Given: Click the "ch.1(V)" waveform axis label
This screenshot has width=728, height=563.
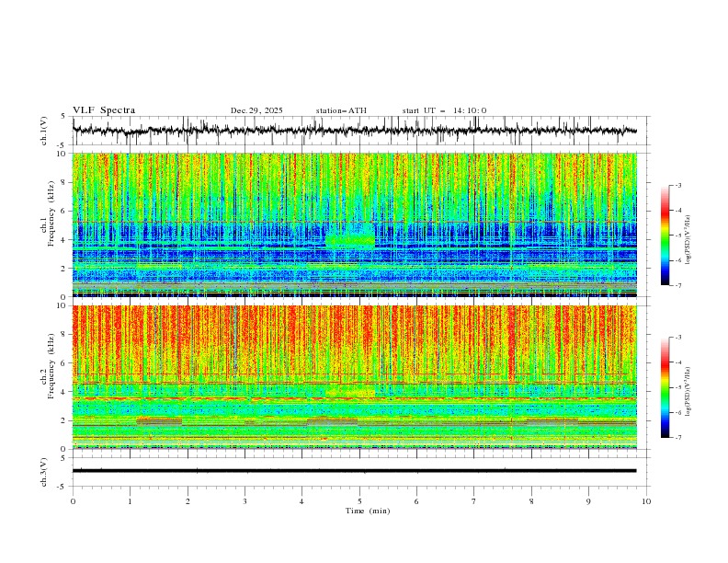Looking at the screenshot, I should (44, 131).
